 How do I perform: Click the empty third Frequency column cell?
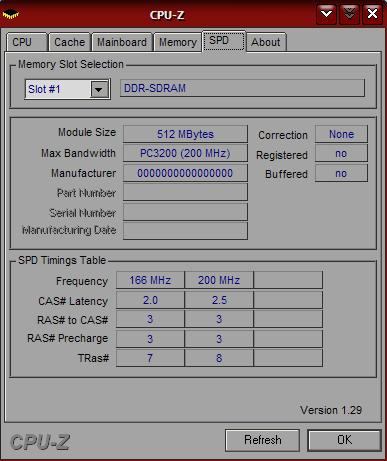[288, 280]
